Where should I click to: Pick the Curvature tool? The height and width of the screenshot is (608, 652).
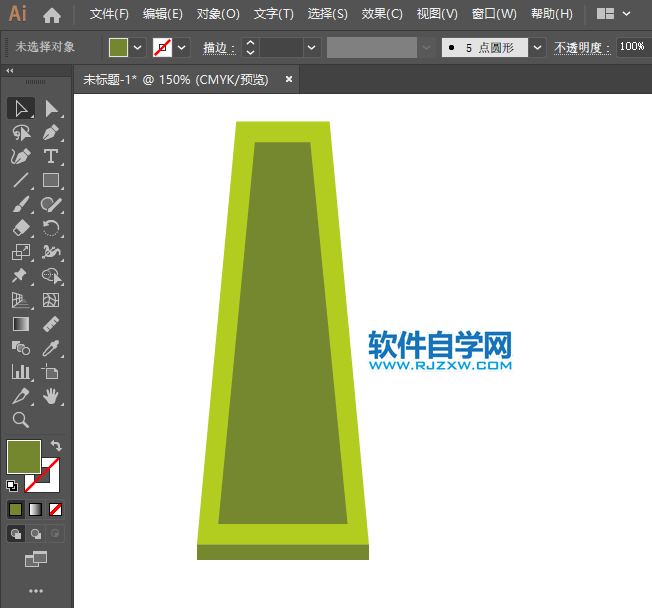tap(21, 157)
